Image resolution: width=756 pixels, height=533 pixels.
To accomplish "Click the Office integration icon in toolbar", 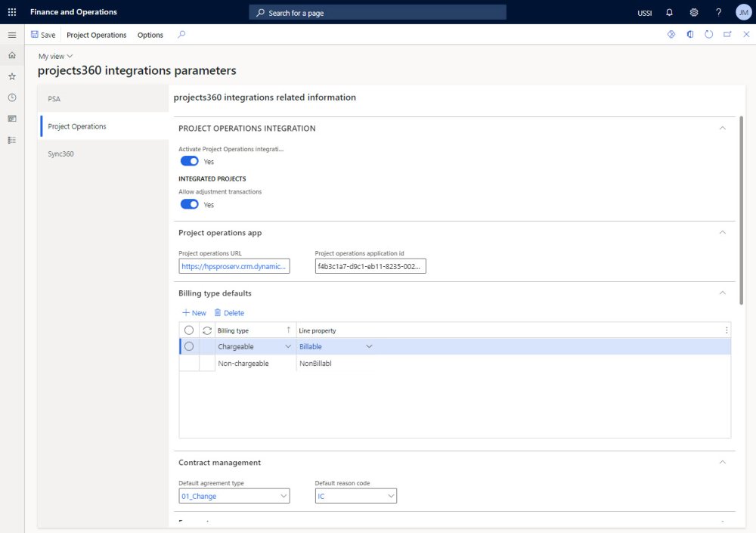I will point(690,34).
